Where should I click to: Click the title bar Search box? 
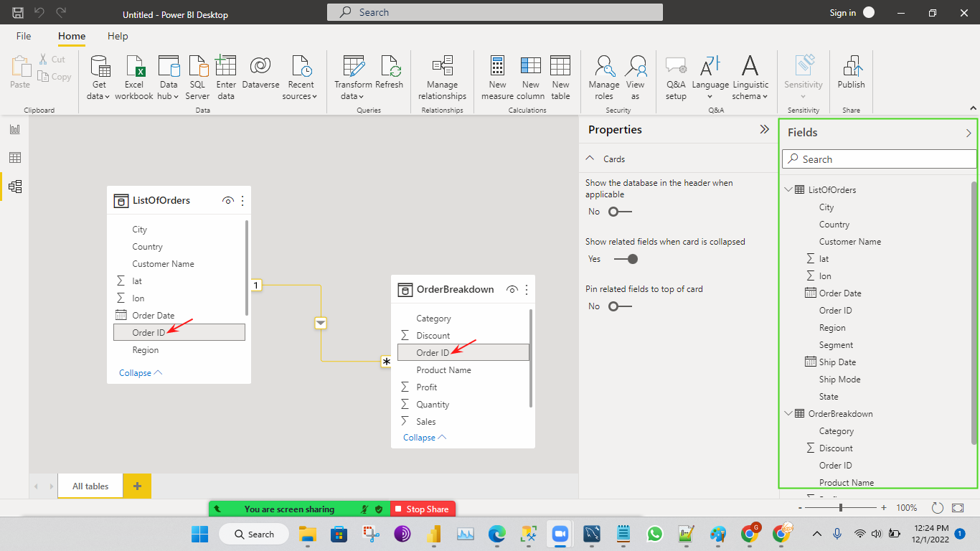click(495, 12)
